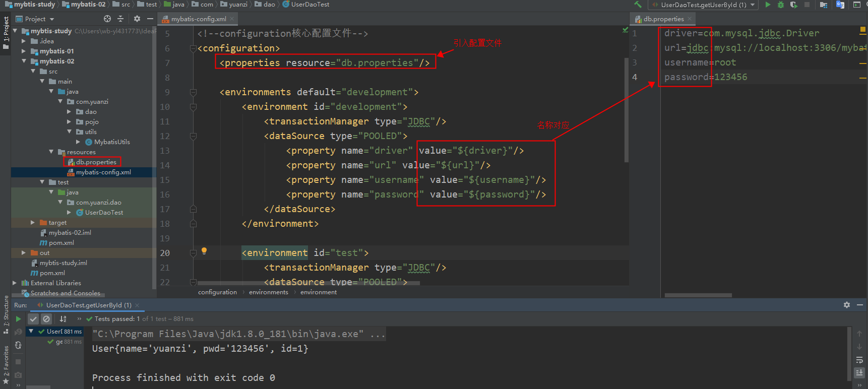Viewport: 868px width, 389px height.
Task: Click the 'configuration' breadcrumb in editor footer
Action: coord(217,292)
